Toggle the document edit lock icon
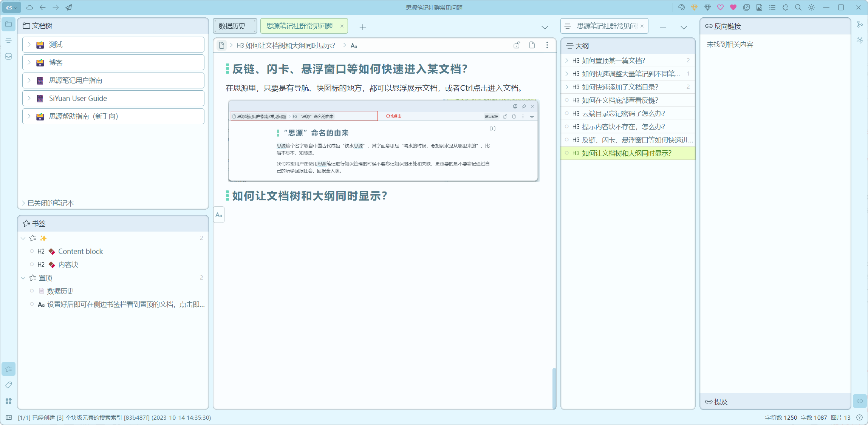 [517, 45]
